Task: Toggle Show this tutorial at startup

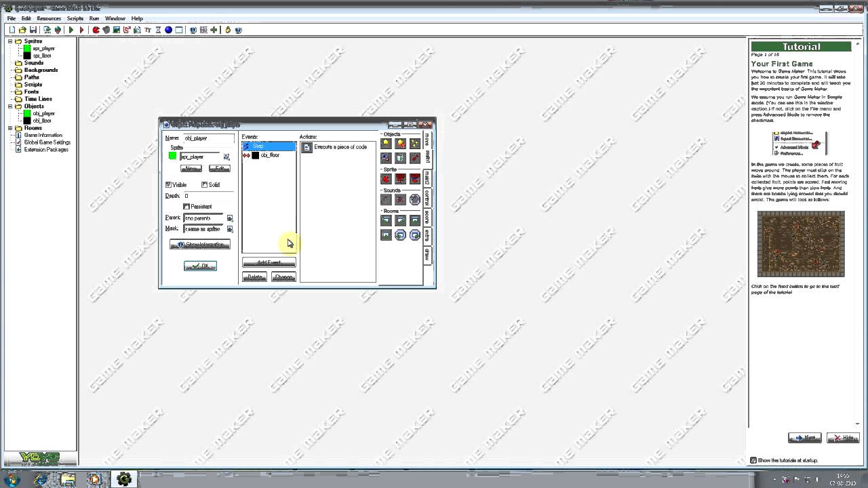Action: [753, 460]
